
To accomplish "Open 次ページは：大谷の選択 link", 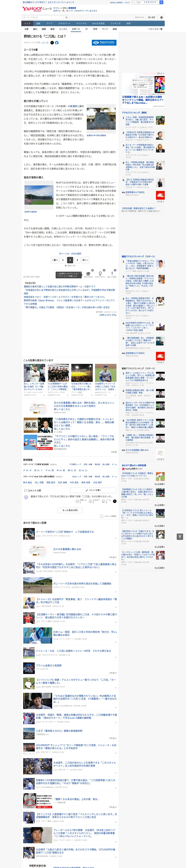I will [70, 253].
